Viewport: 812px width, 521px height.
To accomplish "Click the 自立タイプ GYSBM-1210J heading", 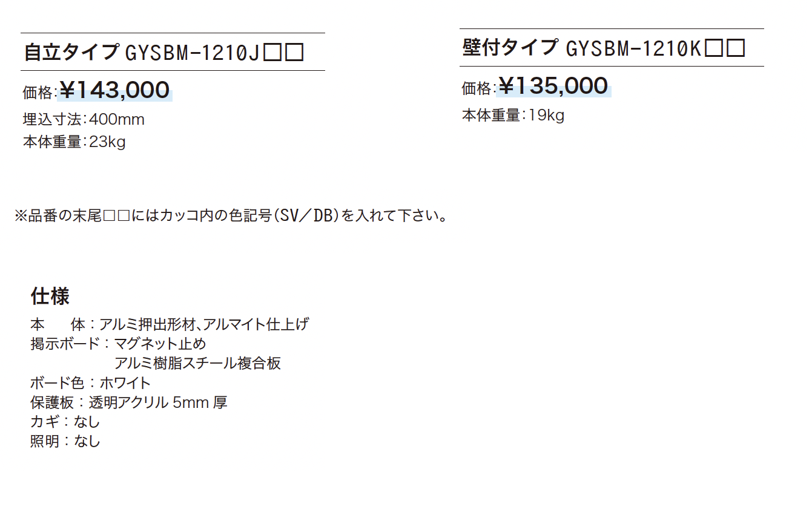I will point(163,53).
